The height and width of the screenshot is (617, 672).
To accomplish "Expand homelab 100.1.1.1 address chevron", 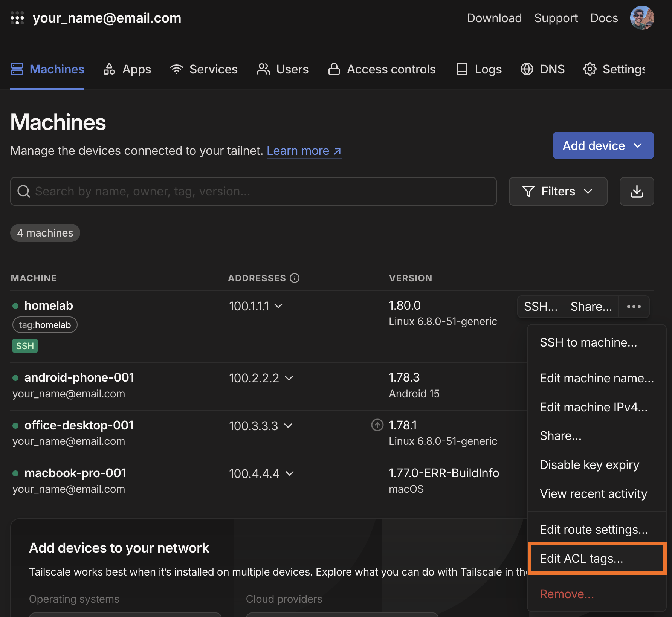I will (278, 306).
